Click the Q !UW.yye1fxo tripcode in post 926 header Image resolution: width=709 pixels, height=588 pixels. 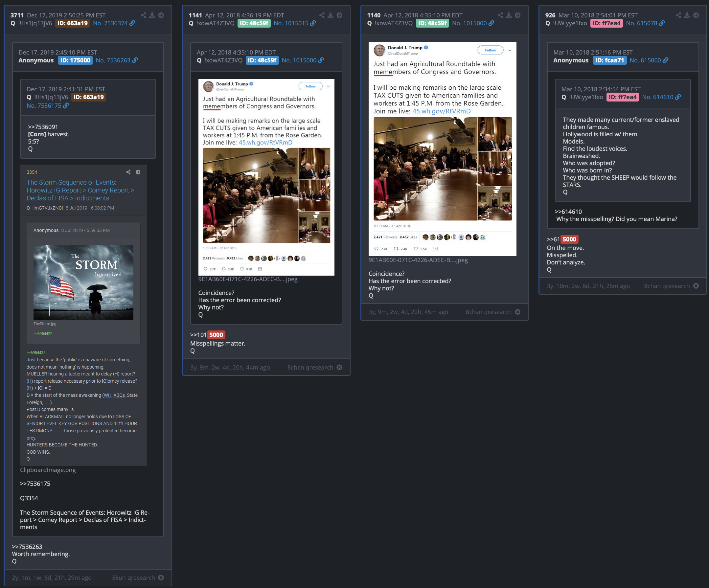[566, 23]
